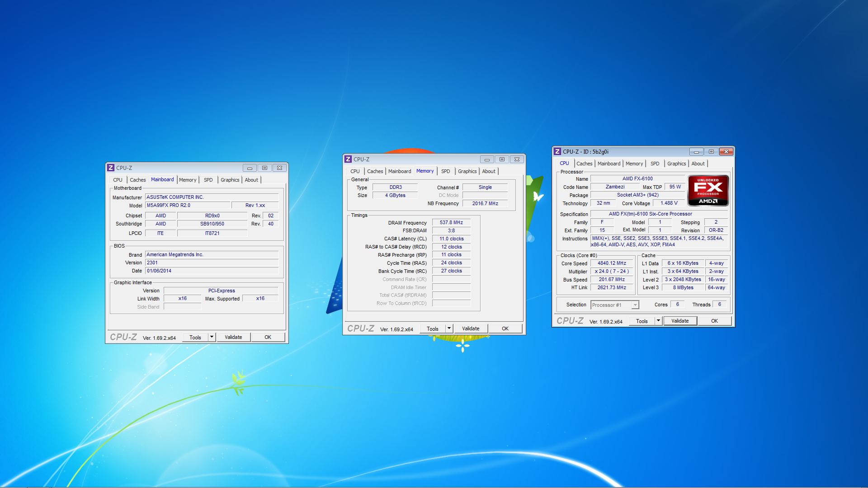868x488 pixels.
Task: Open About tab in Mainboard window
Action: coord(251,180)
